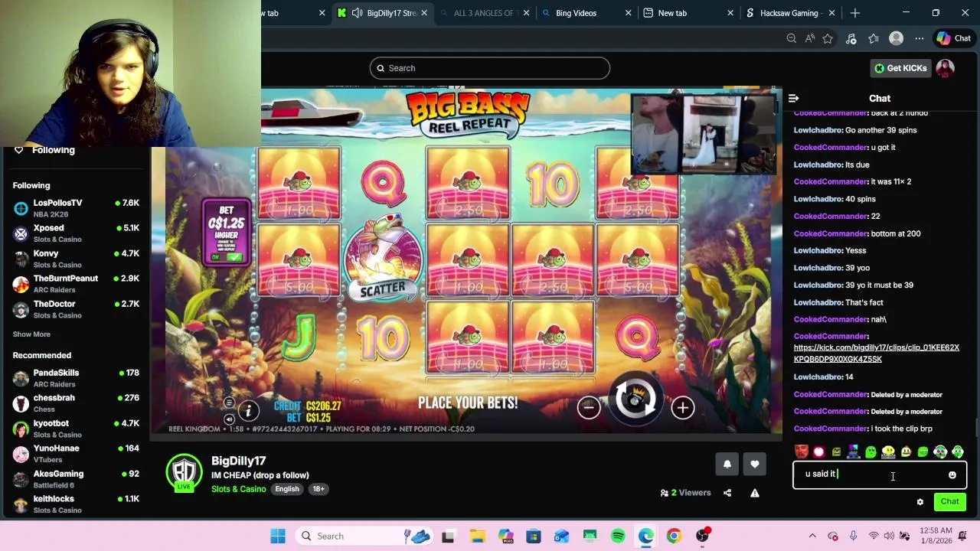This screenshot has width=980, height=551.
Task: Open the BigDilly17 channel avatar
Action: [x=184, y=472]
